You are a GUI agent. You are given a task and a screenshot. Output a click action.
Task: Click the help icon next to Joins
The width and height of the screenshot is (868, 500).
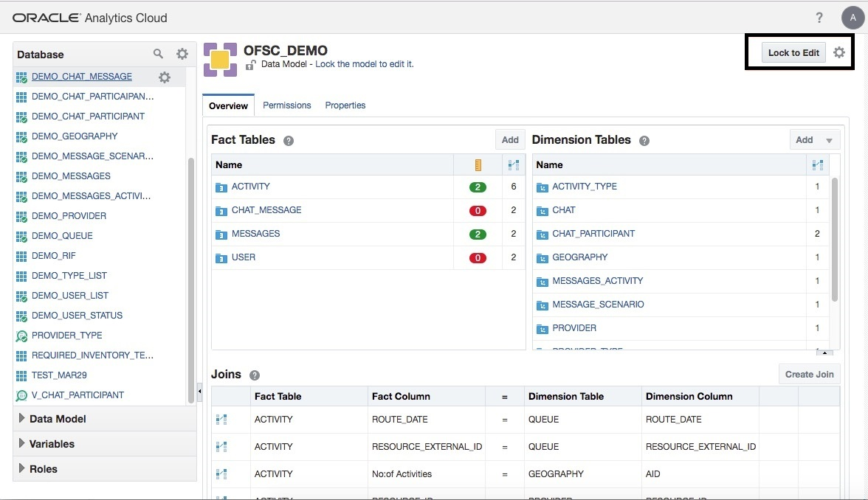tap(255, 375)
